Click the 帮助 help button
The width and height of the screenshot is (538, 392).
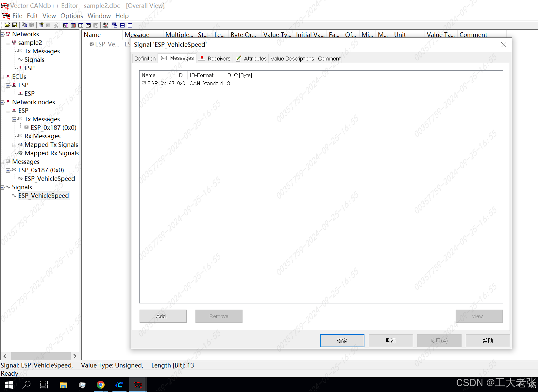click(x=488, y=341)
